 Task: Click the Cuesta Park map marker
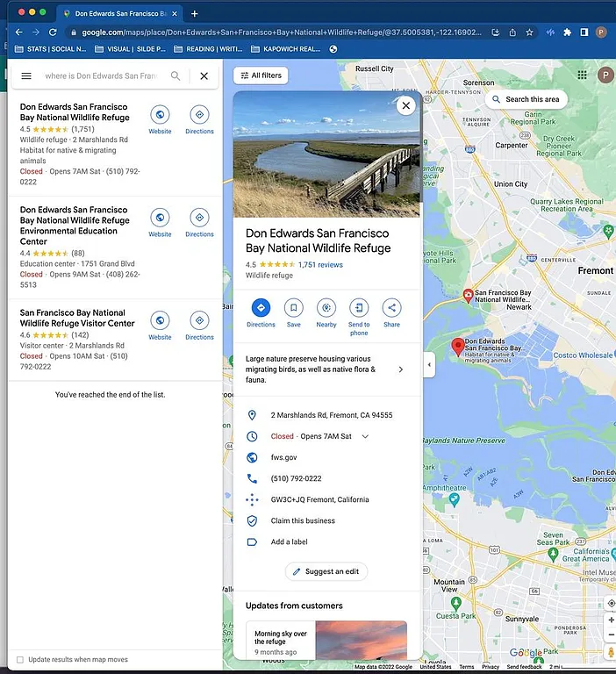click(x=456, y=604)
